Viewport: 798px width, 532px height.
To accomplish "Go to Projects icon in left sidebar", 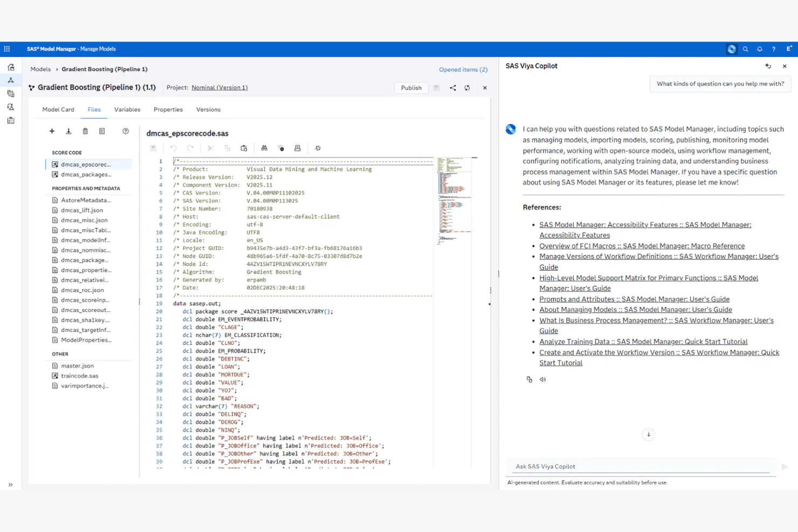I will (x=11, y=67).
